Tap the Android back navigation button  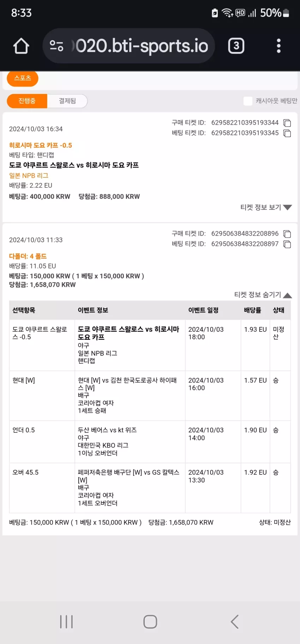point(234,622)
